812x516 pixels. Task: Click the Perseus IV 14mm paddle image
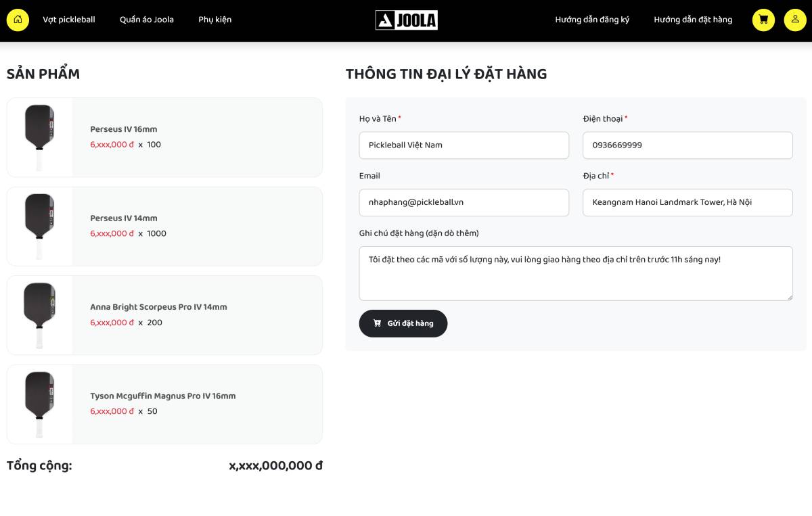[x=39, y=227]
